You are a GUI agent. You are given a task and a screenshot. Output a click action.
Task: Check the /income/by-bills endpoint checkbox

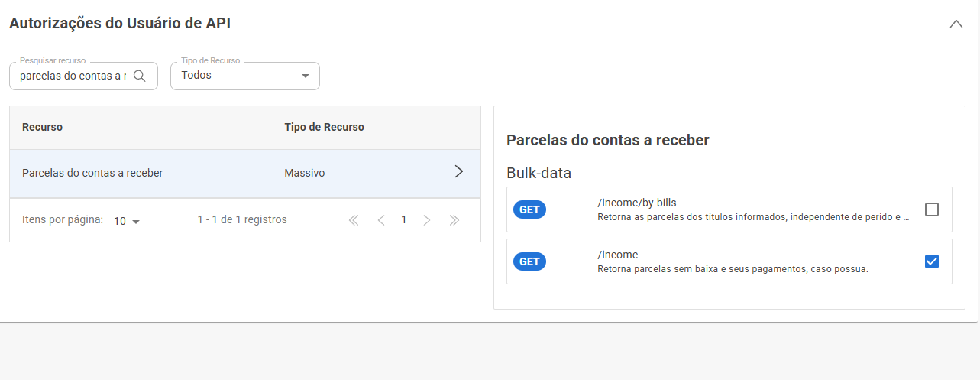point(932,209)
